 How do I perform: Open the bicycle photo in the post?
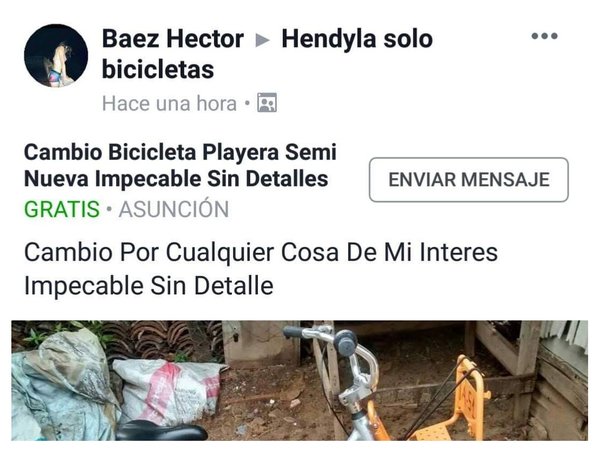point(300,380)
